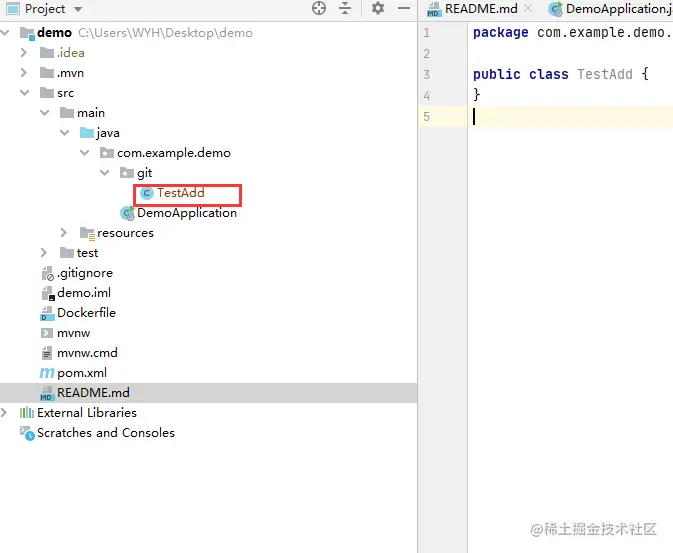The image size is (673, 553).
Task: Expand the test folder
Action: pos(44,252)
